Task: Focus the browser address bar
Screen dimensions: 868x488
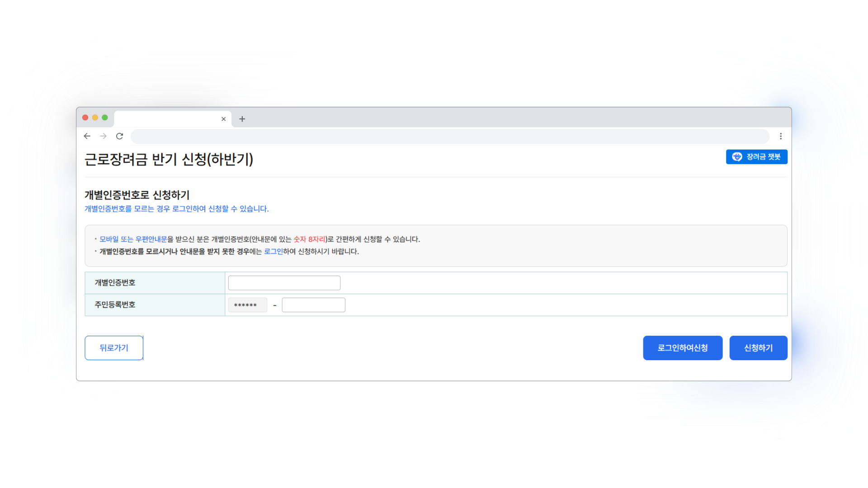Action: click(450, 136)
